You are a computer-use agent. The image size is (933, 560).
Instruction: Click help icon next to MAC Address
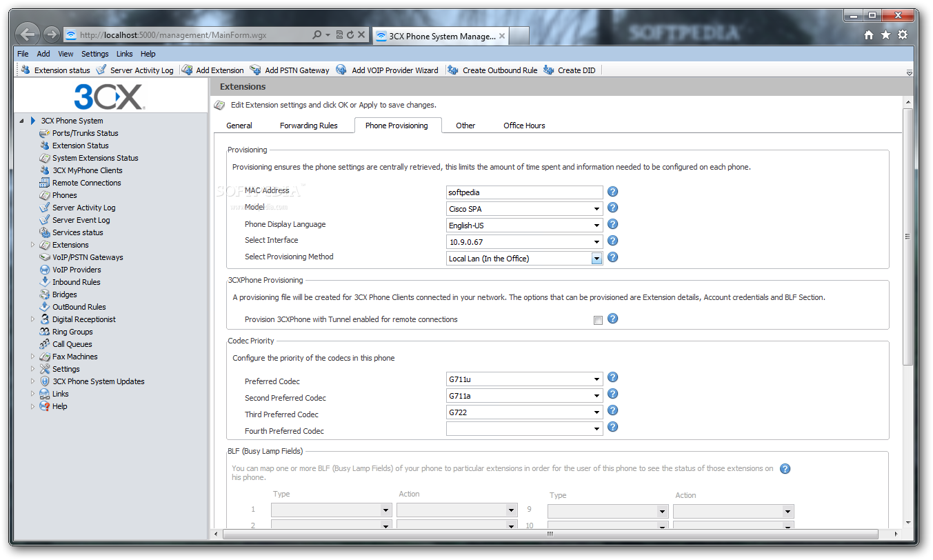click(x=612, y=192)
